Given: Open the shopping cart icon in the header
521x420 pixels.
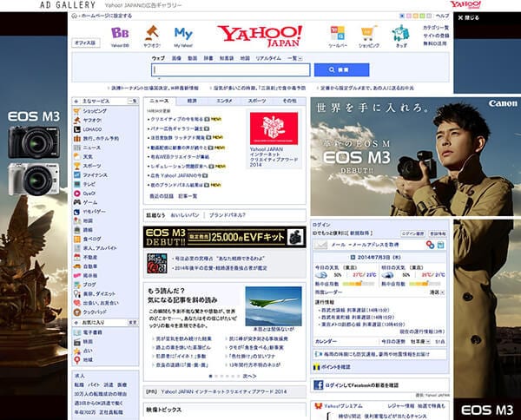Looking at the screenshot, I should pyautogui.click(x=369, y=33).
